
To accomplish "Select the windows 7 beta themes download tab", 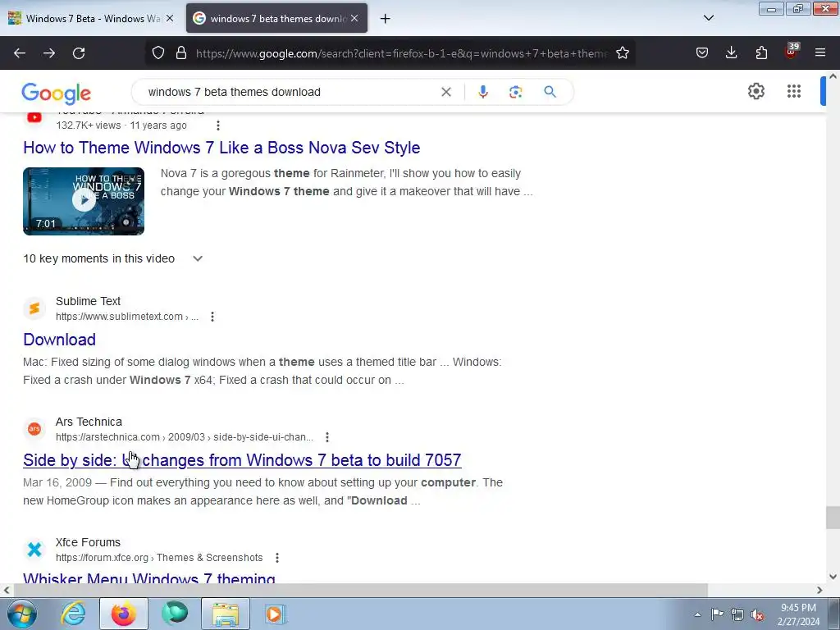I will [x=277, y=18].
